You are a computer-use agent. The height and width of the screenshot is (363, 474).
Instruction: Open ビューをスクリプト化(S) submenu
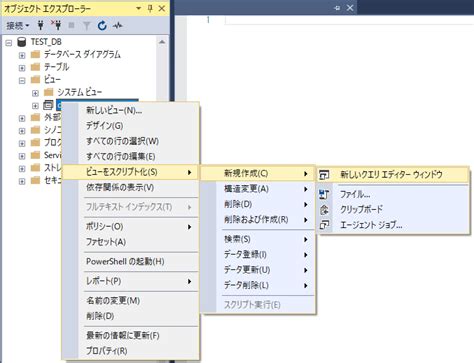tap(131, 172)
